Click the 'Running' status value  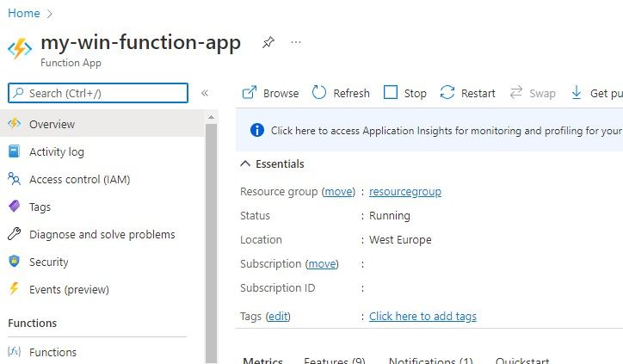click(x=389, y=216)
